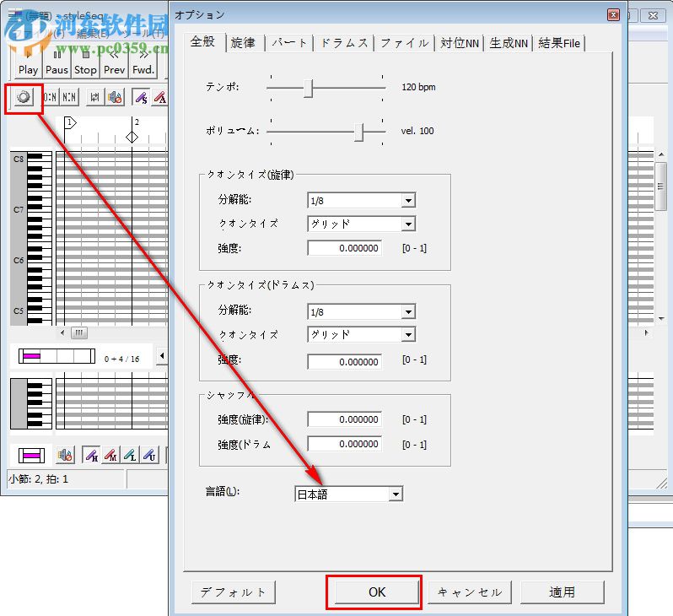Screen dimensions: 673x616
Task: Click the N:N toolbar button
Action: [69, 98]
